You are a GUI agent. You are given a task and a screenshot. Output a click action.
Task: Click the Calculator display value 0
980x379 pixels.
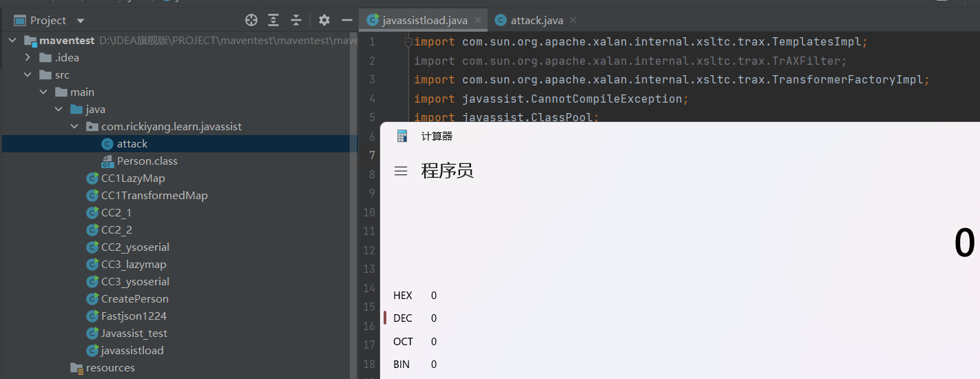click(964, 243)
